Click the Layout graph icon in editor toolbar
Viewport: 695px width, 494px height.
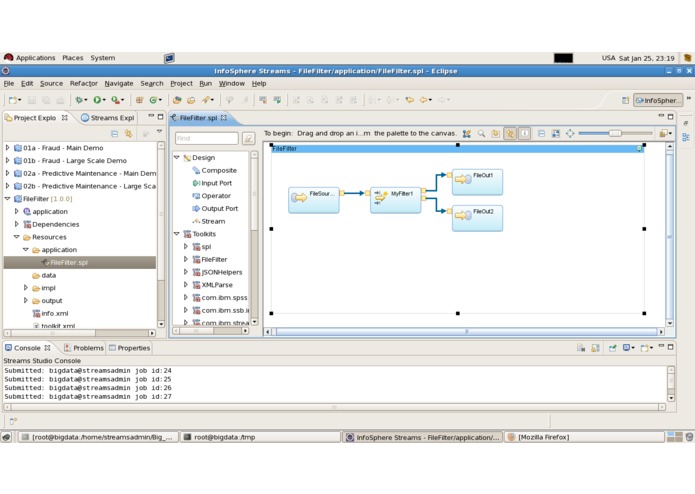(467, 133)
